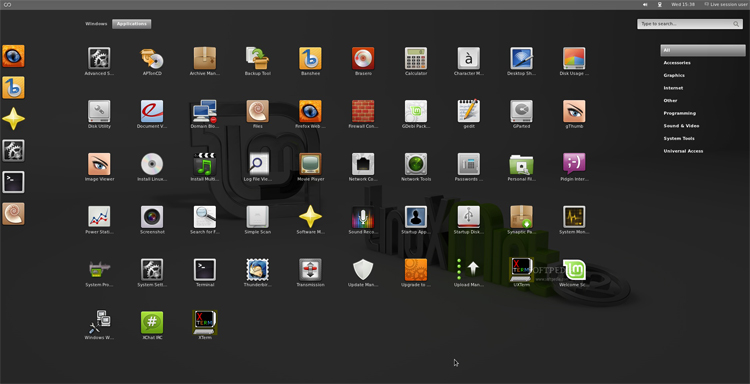Screen dimensions: 750x384
Task: Click the Wed 15:38 clock
Action: [683, 4]
